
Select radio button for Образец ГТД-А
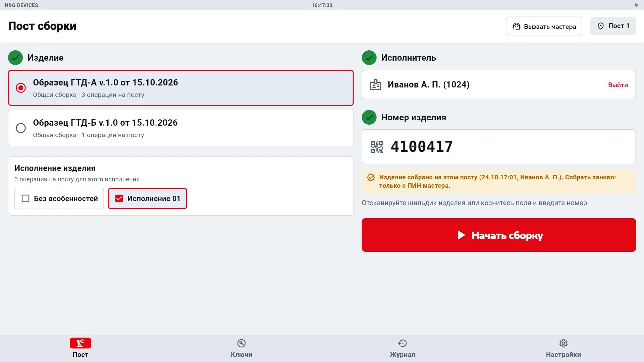coord(21,88)
